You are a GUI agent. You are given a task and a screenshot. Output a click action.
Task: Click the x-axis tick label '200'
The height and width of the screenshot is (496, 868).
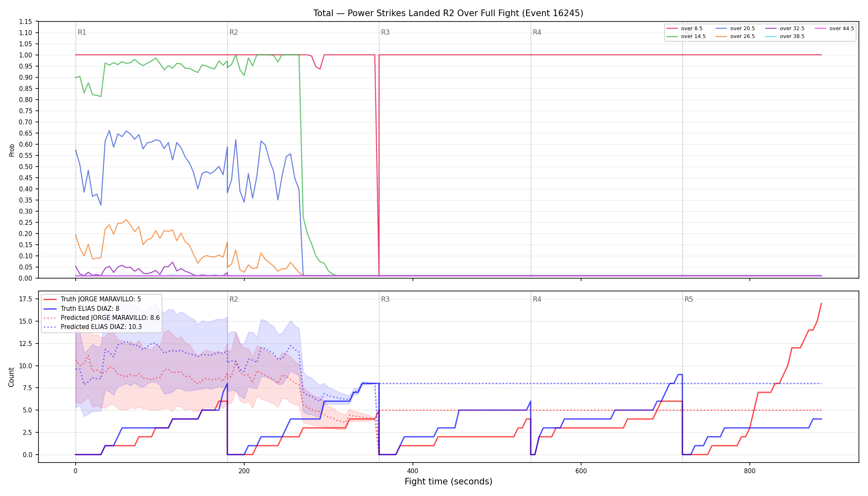(x=244, y=471)
